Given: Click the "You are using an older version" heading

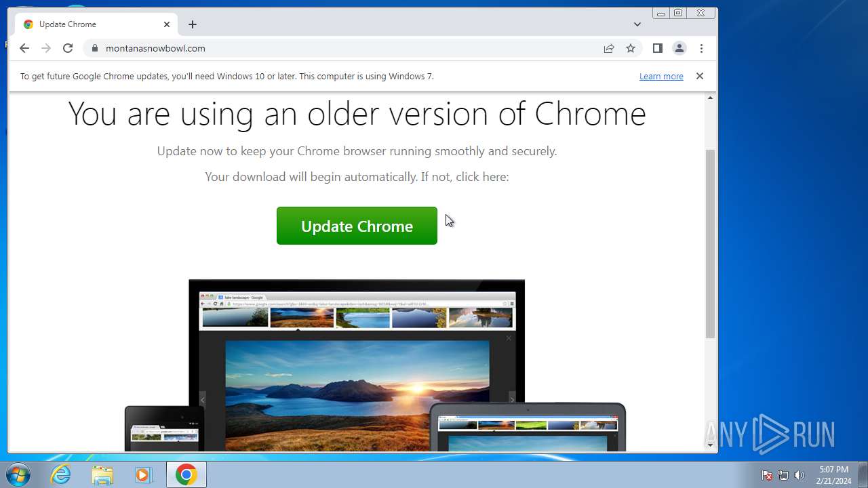Looking at the screenshot, I should tap(357, 113).
